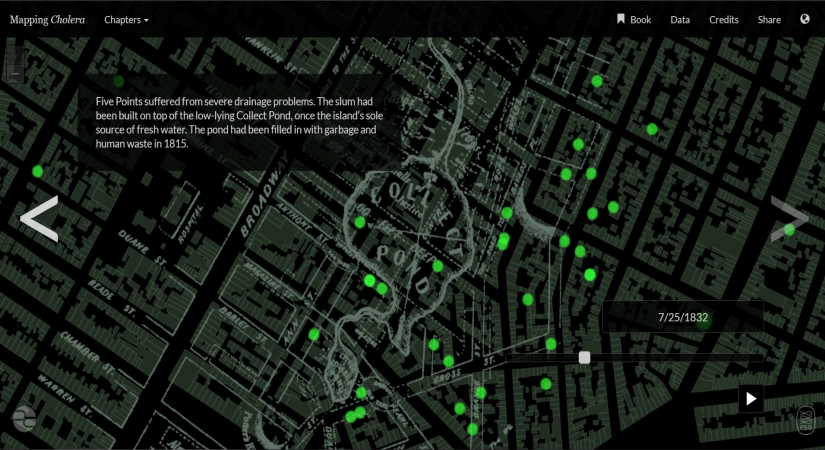Return home via Mapping Cholera title
Screen dimensions: 825x450
tap(47, 19)
